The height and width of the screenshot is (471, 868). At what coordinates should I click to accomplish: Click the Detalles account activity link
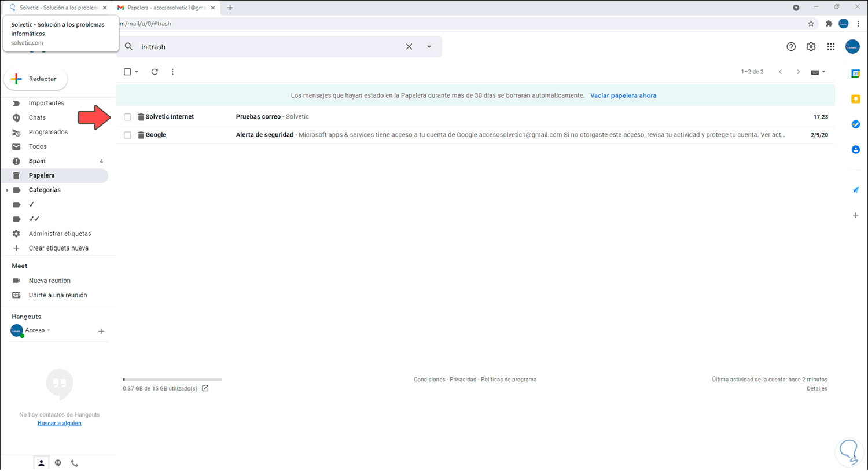click(x=817, y=388)
